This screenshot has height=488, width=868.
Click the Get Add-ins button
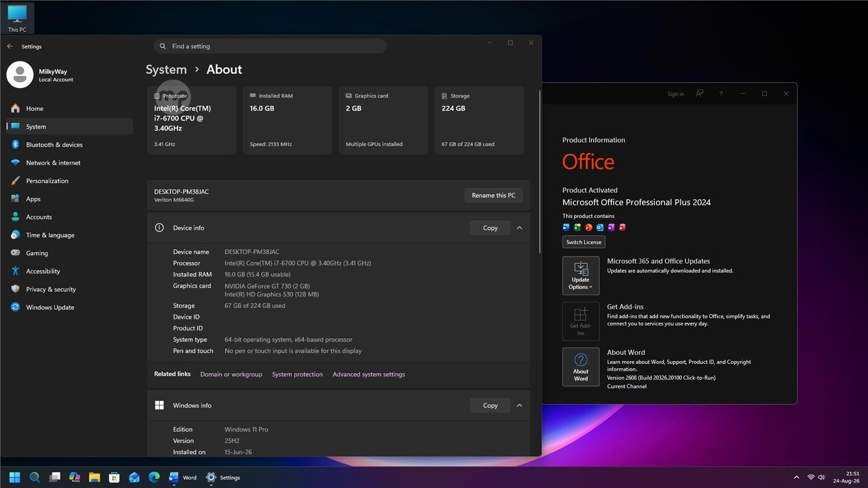[x=581, y=321]
